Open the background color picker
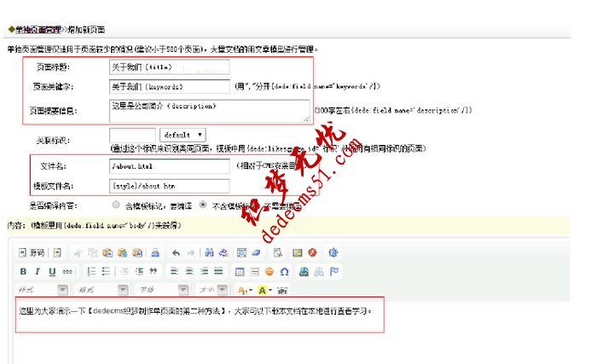Viewport: 597px width, 364px height. [264, 291]
